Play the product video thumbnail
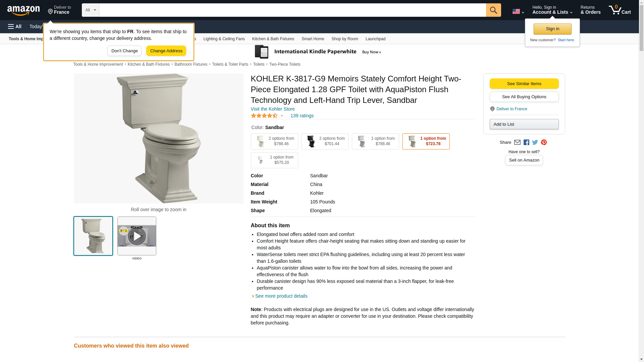The width and height of the screenshot is (644, 362). coord(137,236)
